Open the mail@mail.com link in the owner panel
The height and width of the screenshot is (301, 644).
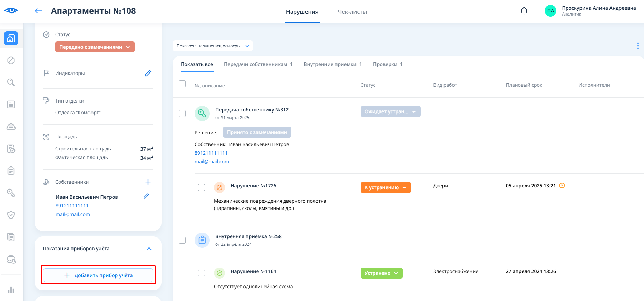[73, 214]
